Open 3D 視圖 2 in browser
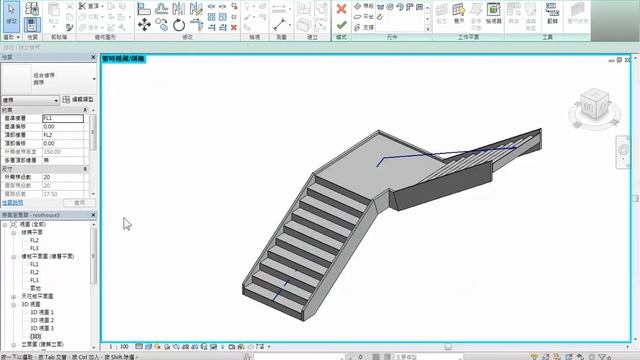The height and width of the screenshot is (360, 640). click(x=42, y=320)
